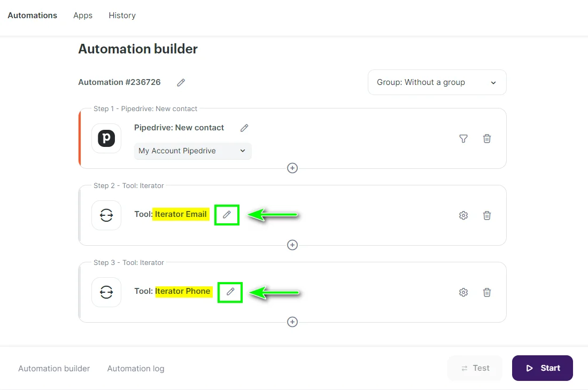This screenshot has height=390, width=588.
Task: Select the Iterator tool icon in Step 3
Action: [x=106, y=292]
